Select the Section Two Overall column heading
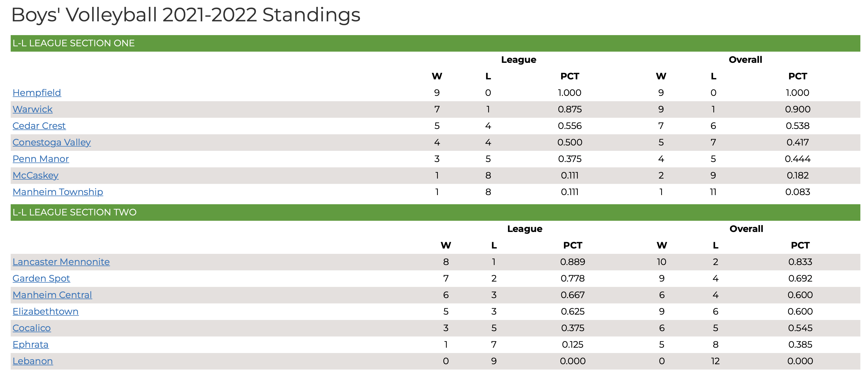The image size is (868, 381). [x=746, y=229]
